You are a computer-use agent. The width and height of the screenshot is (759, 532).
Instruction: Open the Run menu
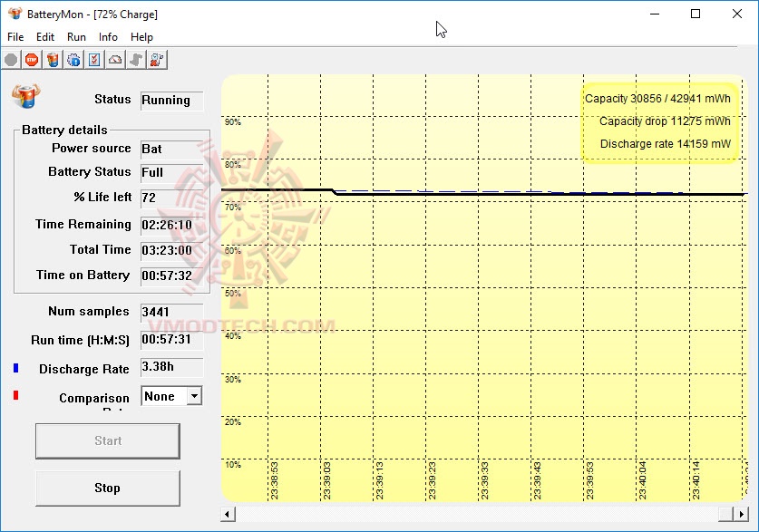click(x=76, y=37)
